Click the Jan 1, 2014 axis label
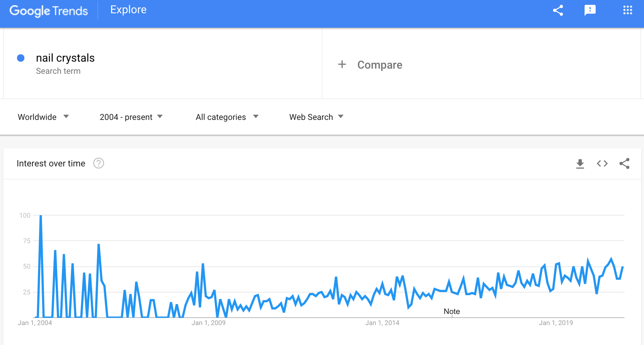644x345 pixels. 382,323
